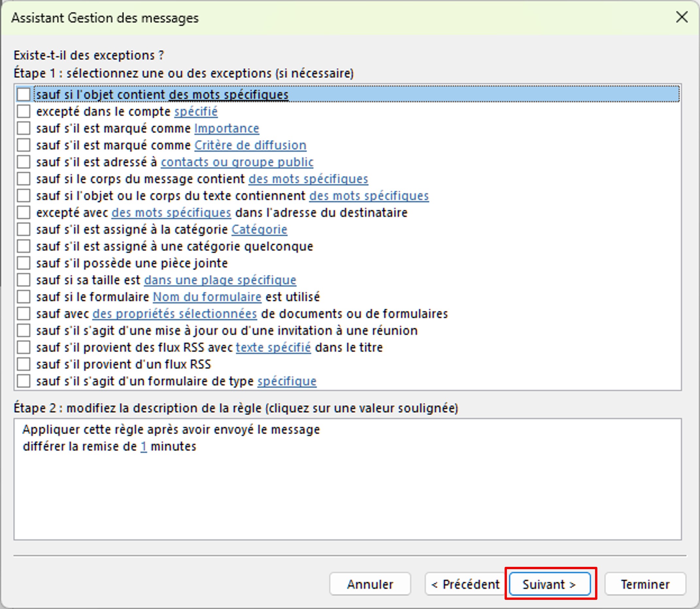The width and height of the screenshot is (700, 609).
Task: Click the 'Catégorie' link
Action: (x=259, y=229)
